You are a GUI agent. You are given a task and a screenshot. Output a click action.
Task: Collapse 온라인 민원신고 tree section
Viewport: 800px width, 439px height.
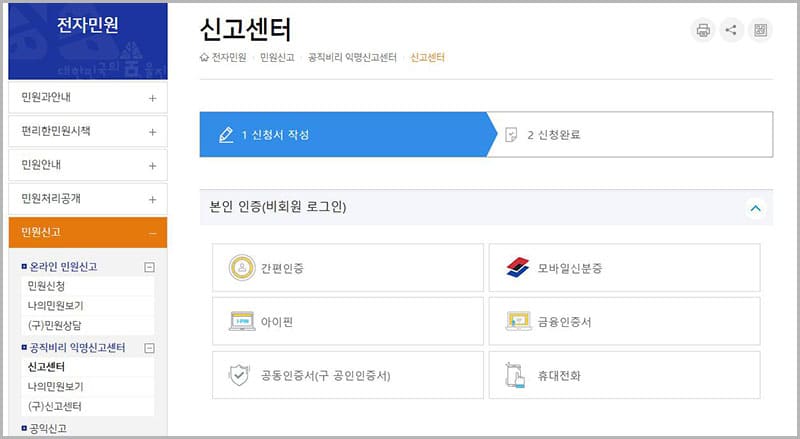tap(149, 267)
